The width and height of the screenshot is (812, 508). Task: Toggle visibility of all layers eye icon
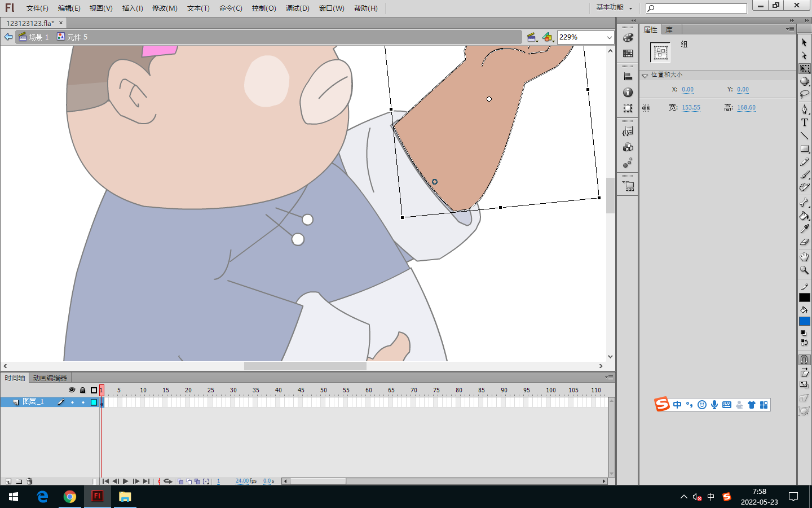pyautogui.click(x=72, y=390)
